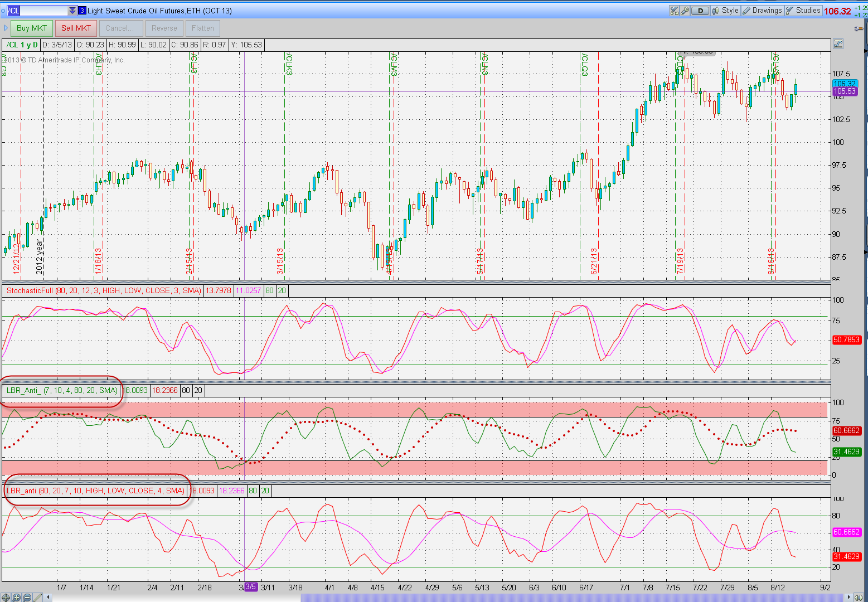Click the Buy MKT button
The image size is (868, 602).
click(32, 28)
